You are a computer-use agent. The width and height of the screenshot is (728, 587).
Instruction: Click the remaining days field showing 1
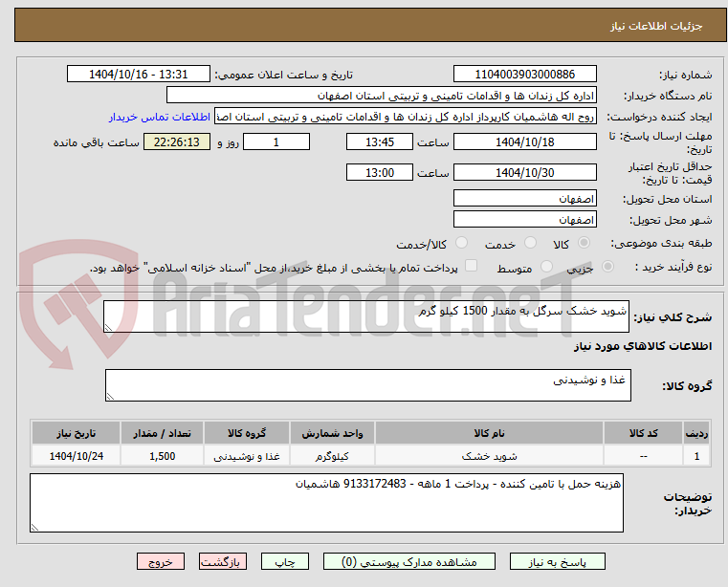276,141
